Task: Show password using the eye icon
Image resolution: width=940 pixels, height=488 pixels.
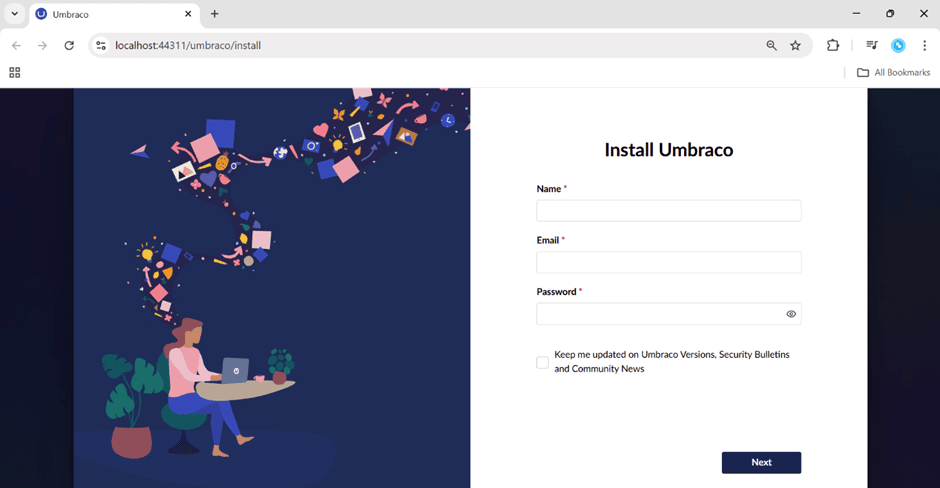Action: [791, 314]
